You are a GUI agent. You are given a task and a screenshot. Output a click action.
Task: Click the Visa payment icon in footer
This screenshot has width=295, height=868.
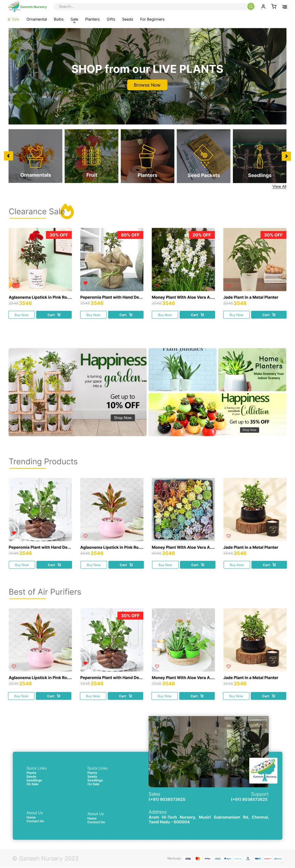(x=188, y=858)
